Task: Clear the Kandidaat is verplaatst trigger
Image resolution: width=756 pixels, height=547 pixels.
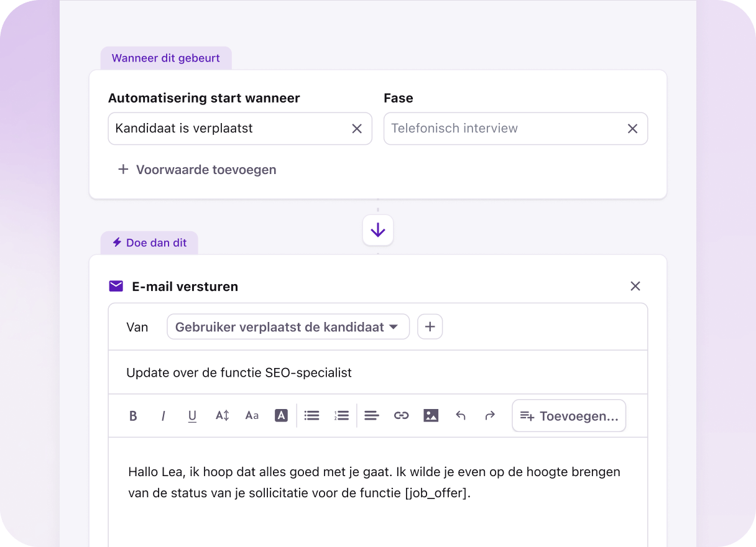Action: 356,128
